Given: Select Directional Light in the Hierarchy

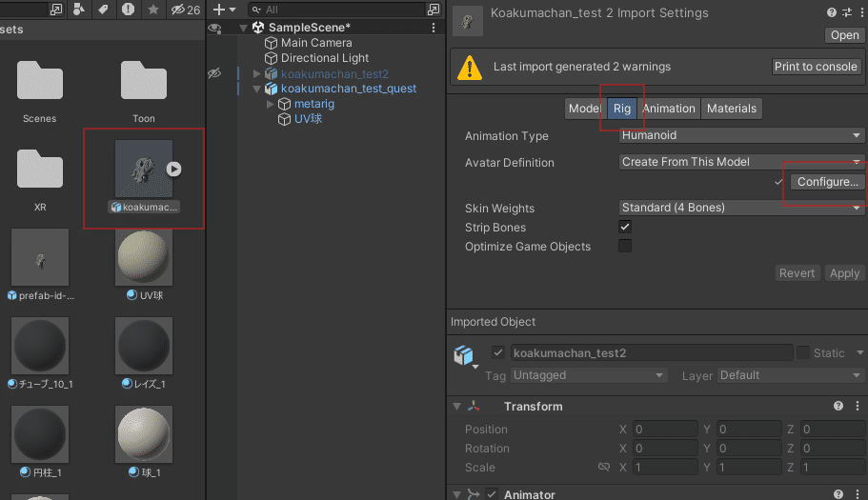Looking at the screenshot, I should pos(324,57).
